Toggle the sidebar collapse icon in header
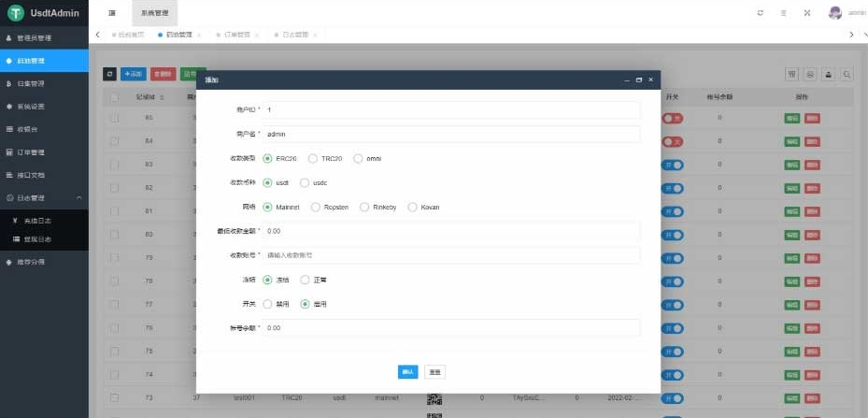The image size is (868, 418). click(112, 13)
